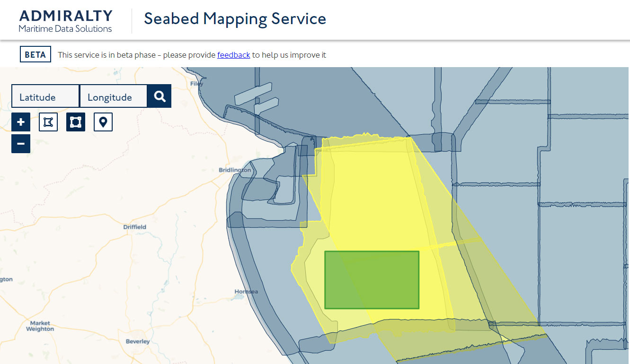The image size is (630, 364).
Task: Click the Seabed Mapping Service title
Action: point(235,19)
